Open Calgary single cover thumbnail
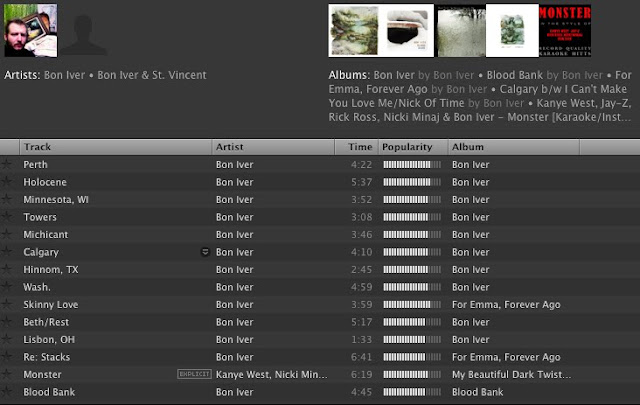This screenshot has width=640, height=405. click(512, 31)
